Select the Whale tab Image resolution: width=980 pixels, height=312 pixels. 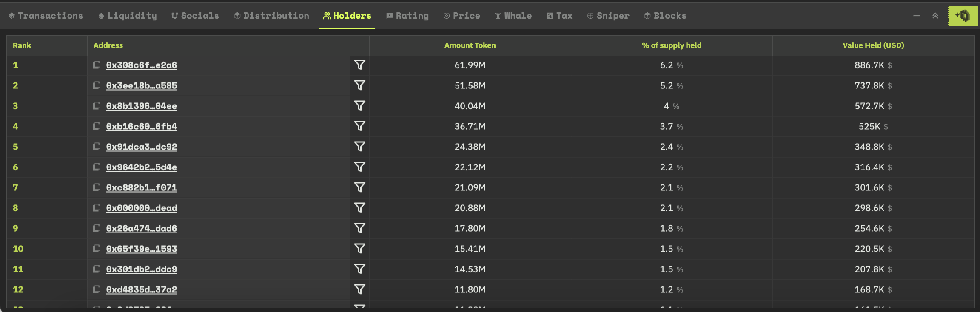[513, 16]
